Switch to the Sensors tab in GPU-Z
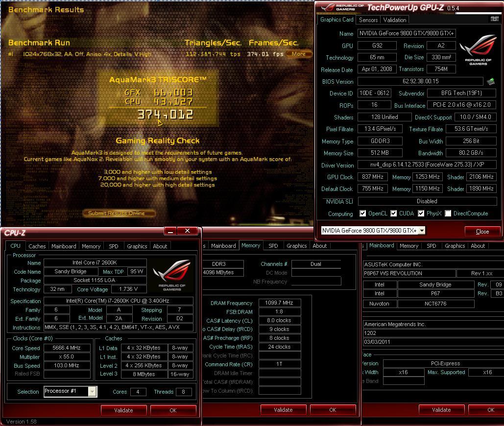Screen dimensions: 504x426 (x=368, y=20)
